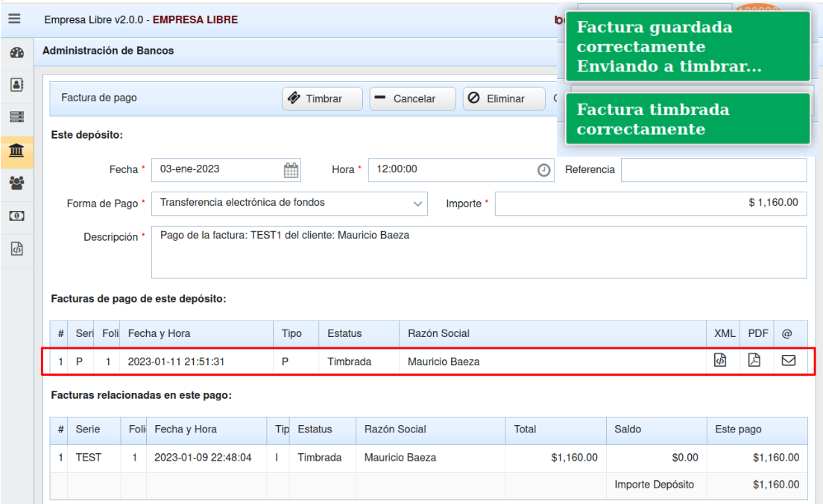Image resolution: width=823 pixels, height=504 pixels.
Task: Click the Referencia input field
Action: click(x=713, y=170)
